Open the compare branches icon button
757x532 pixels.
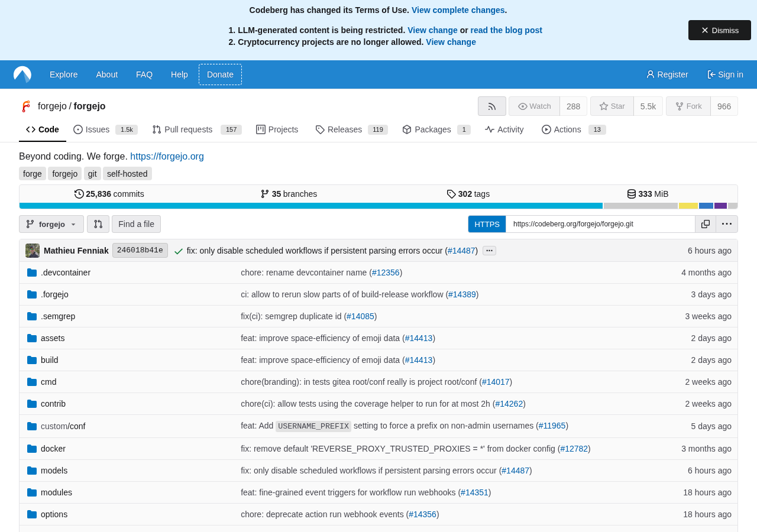pyautogui.click(x=98, y=224)
